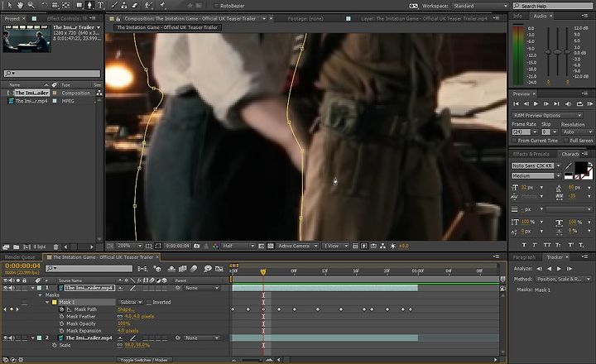Viewport: 596px width, 364px height.
Task: Open the 1 View layout dropdown
Action: pyautogui.click(x=335, y=246)
